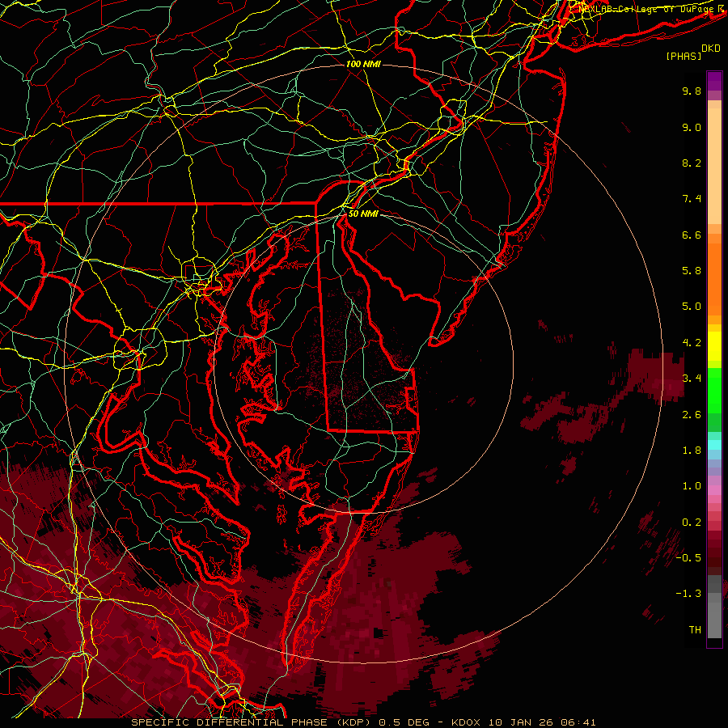Click the pink band of the color scale
Image resolution: width=728 pixels, height=728 pixels.
click(714, 490)
